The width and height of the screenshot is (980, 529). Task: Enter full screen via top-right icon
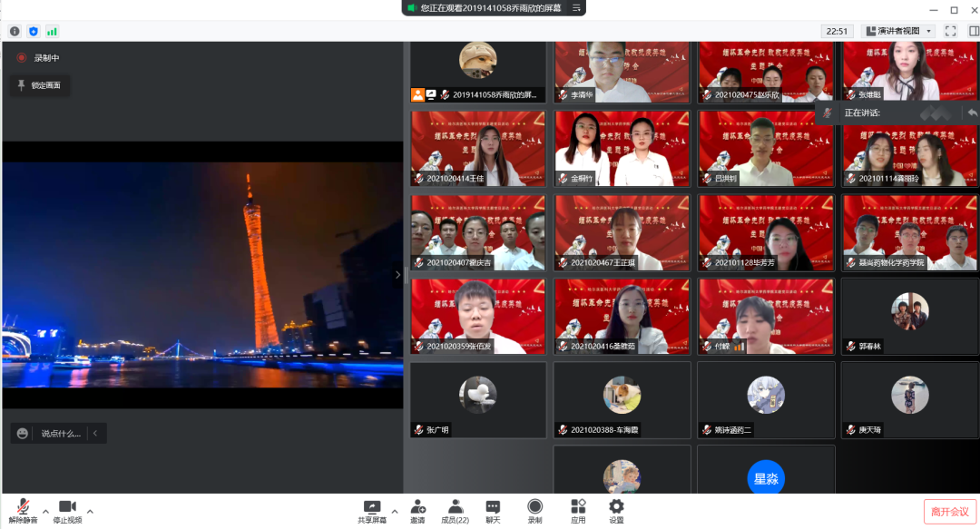950,31
